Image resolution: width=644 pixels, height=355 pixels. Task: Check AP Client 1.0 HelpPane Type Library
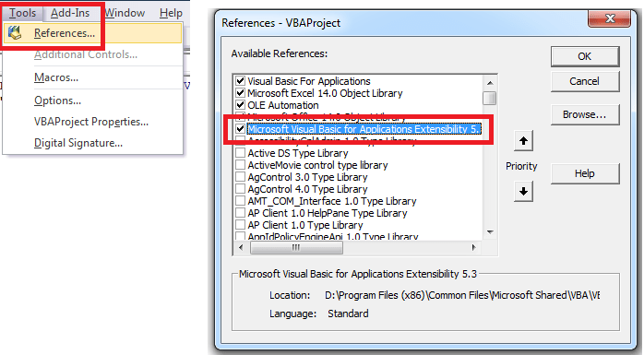240,213
